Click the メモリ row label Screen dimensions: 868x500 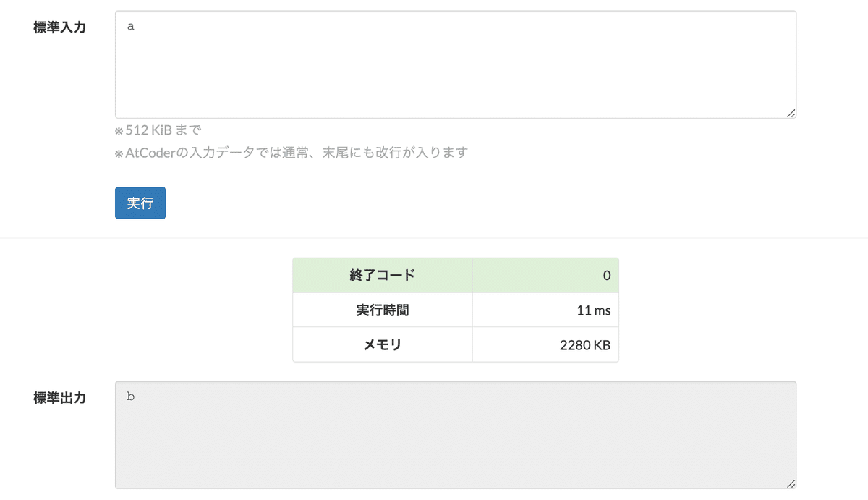[383, 345]
